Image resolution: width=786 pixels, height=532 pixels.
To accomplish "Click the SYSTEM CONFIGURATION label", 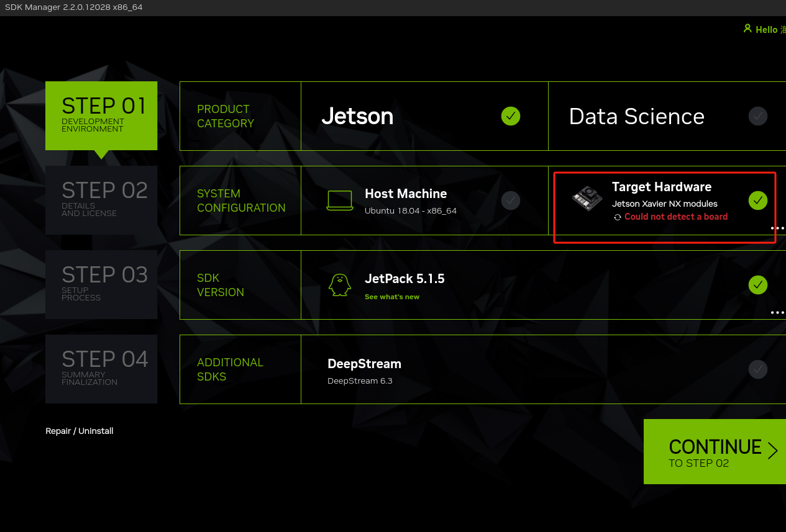I will [241, 201].
